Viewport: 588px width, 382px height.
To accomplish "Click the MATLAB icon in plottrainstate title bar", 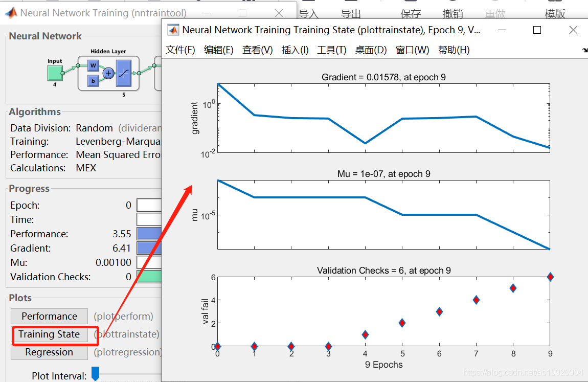I will tap(173, 30).
